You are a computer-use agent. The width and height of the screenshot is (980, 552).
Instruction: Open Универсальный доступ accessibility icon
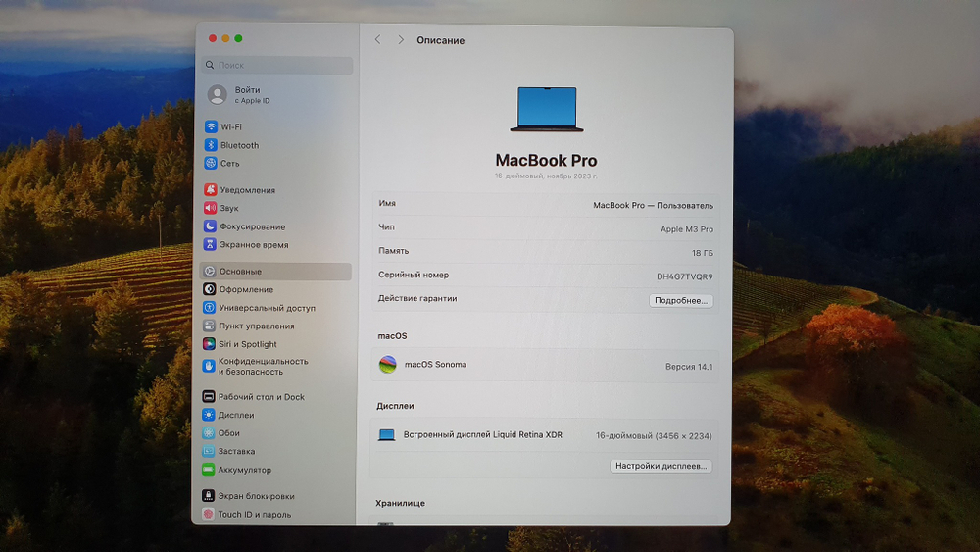210,308
